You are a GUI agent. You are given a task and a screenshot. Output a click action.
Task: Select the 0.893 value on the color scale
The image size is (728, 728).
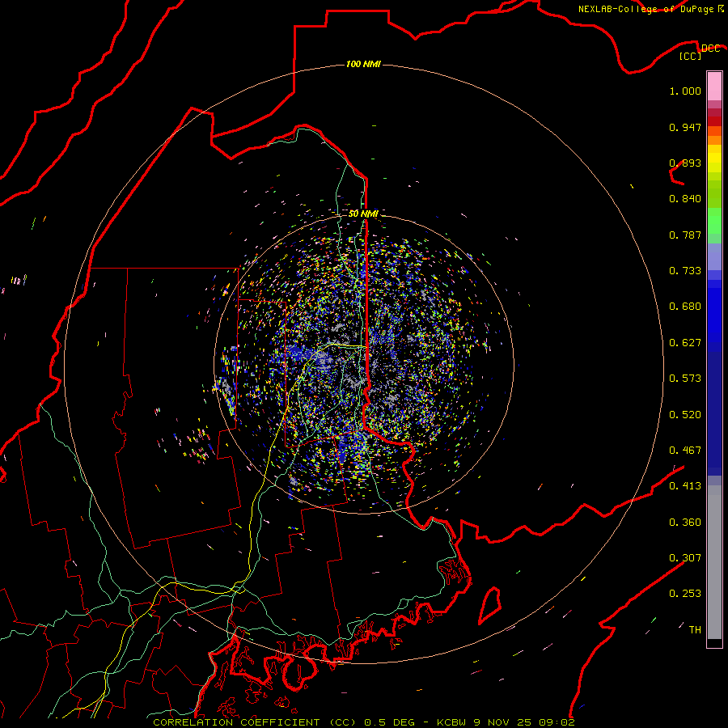tap(685, 163)
